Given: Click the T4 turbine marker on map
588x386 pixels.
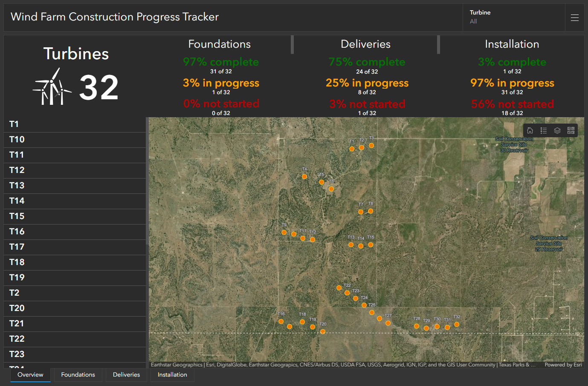Looking at the screenshot, I should pyautogui.click(x=304, y=176).
